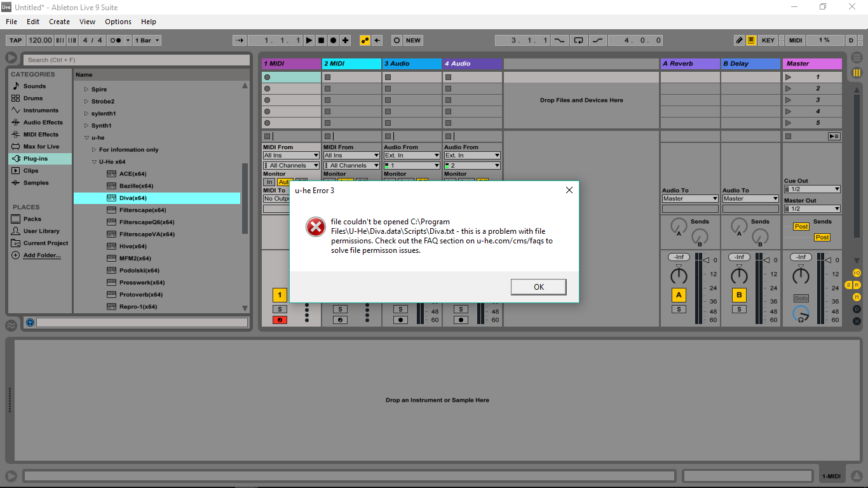The height and width of the screenshot is (488, 868).
Task: Collapse the u-he folder
Action: [86, 138]
